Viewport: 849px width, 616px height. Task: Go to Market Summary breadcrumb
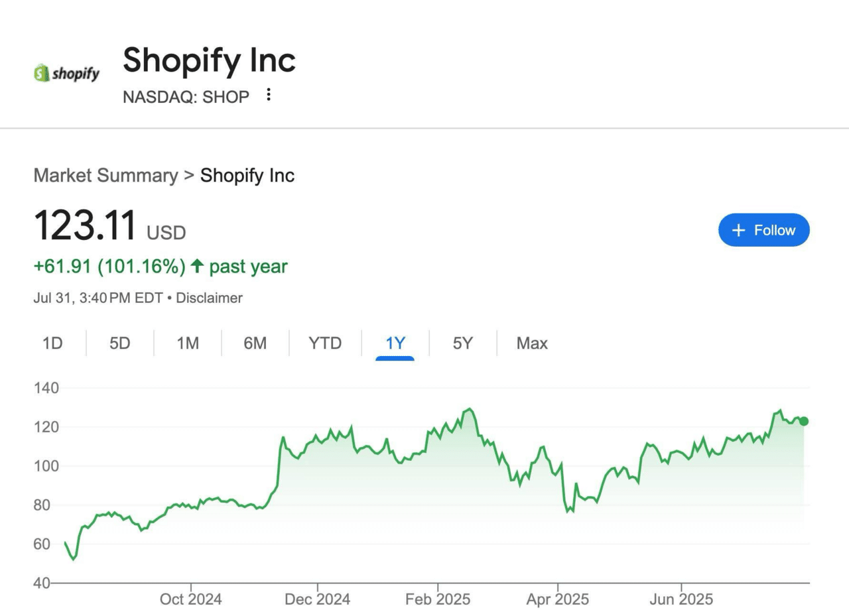pos(105,176)
